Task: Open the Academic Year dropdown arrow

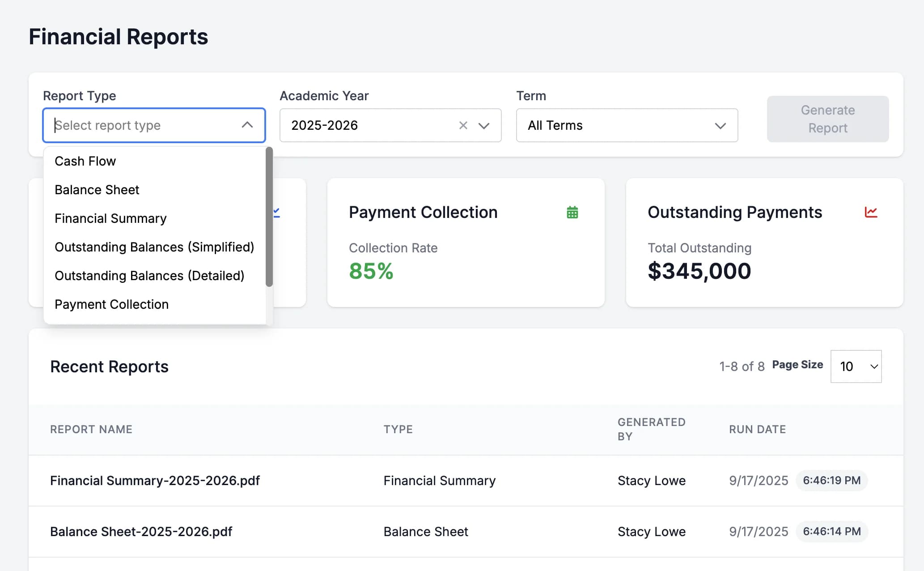Action: coord(484,126)
